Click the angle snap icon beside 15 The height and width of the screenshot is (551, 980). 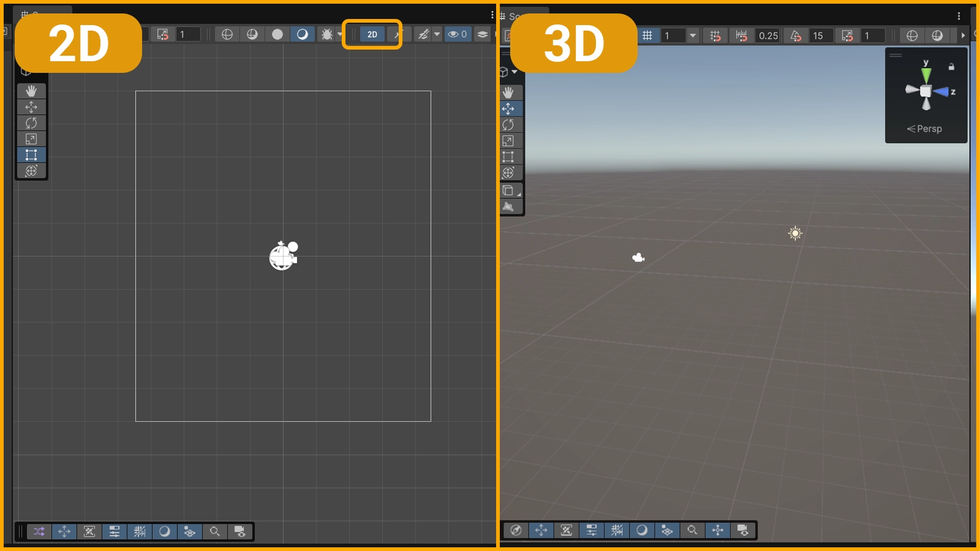coord(796,36)
